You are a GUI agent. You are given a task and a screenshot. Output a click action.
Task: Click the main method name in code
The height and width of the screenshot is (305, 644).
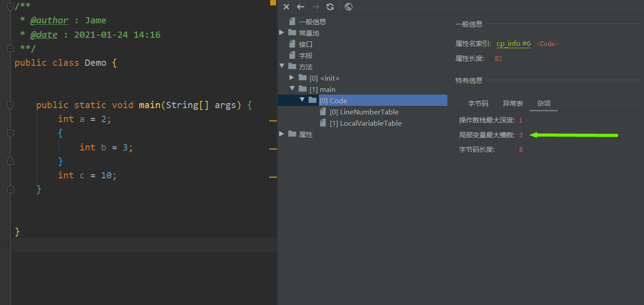[150, 105]
